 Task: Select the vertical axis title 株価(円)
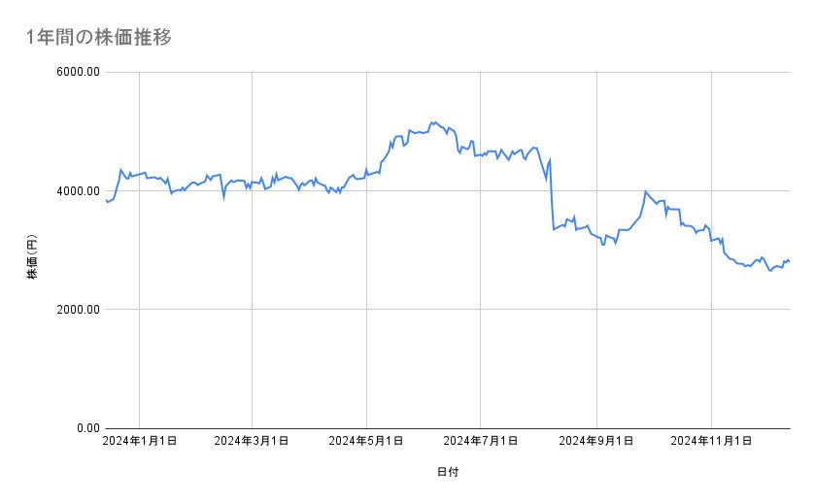point(32,258)
